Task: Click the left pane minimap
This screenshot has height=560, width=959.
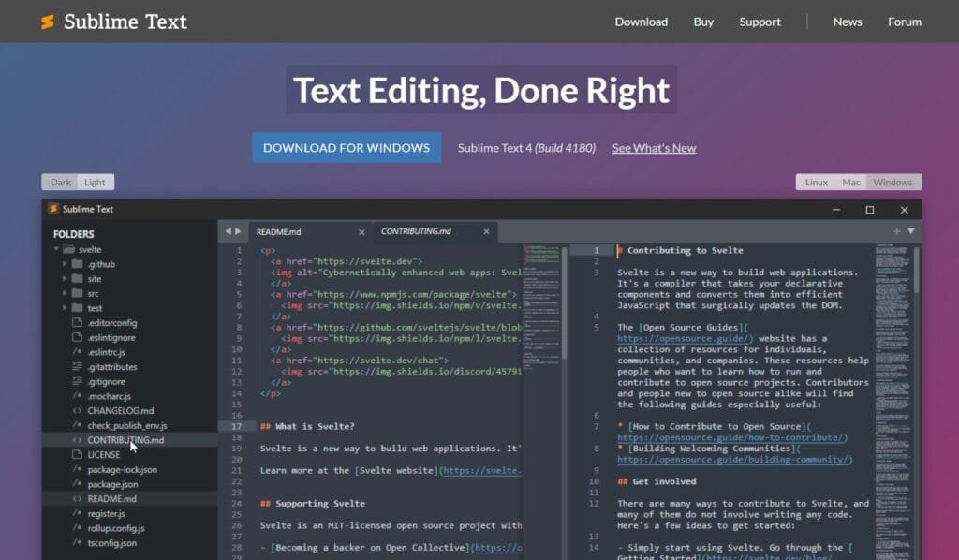Action: tap(542, 305)
